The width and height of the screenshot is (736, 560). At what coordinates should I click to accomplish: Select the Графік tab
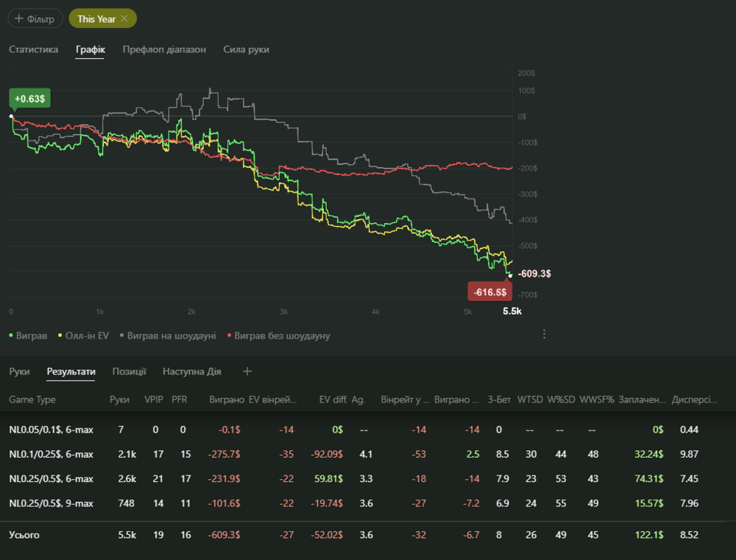90,49
